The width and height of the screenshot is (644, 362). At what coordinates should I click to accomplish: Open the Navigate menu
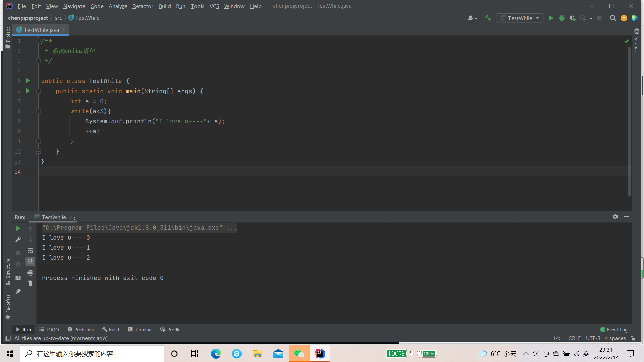click(x=74, y=6)
